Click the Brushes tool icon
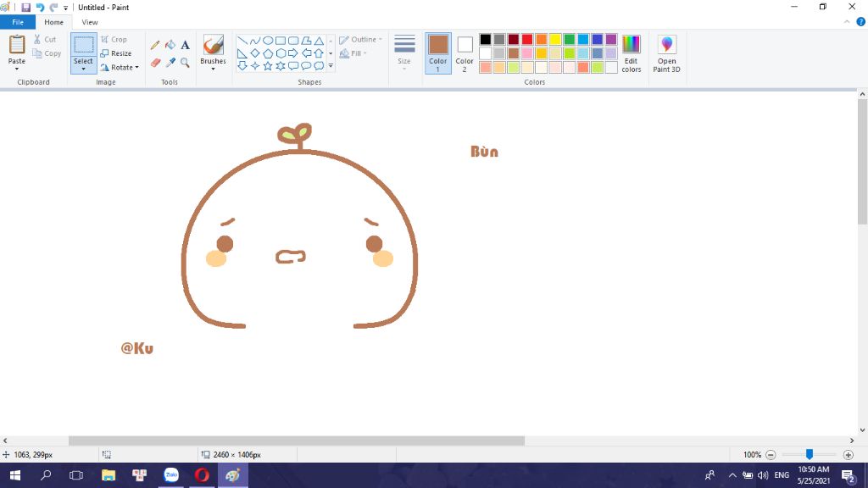The image size is (868, 488). click(x=213, y=45)
